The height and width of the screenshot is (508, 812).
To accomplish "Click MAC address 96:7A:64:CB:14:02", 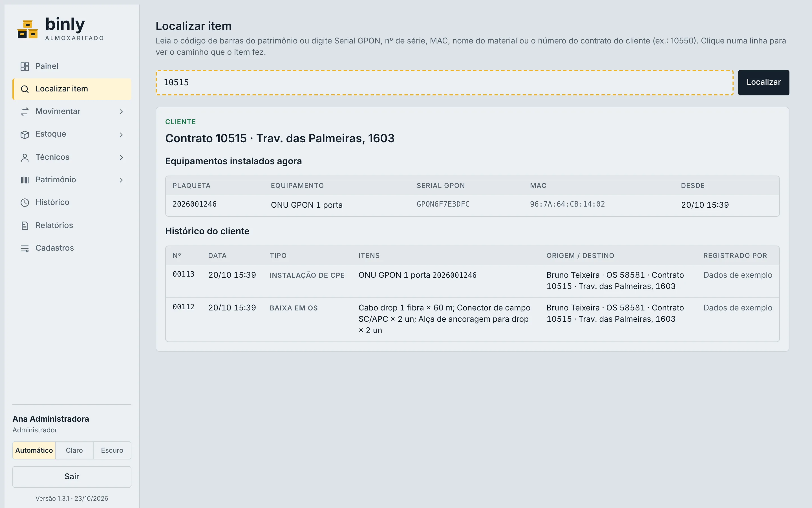I will (x=567, y=204).
